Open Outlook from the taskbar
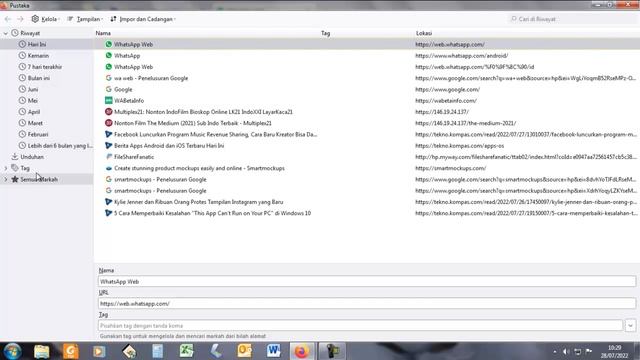 (245, 351)
